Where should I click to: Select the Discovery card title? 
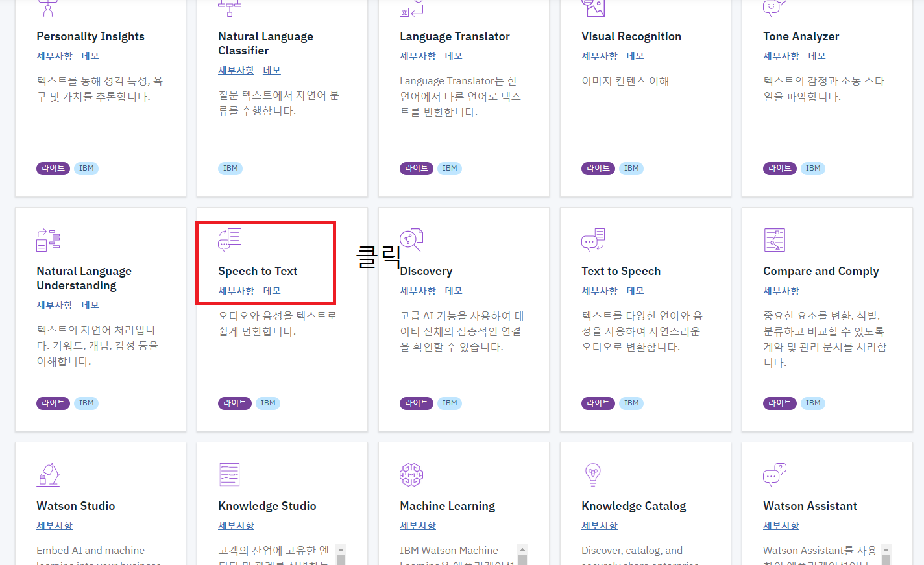pyautogui.click(x=426, y=271)
